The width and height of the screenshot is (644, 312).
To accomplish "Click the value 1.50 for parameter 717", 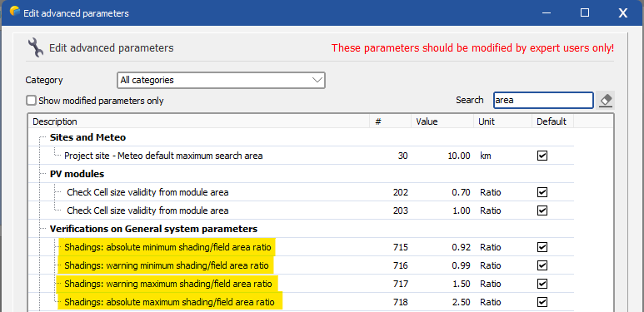I will point(462,284).
